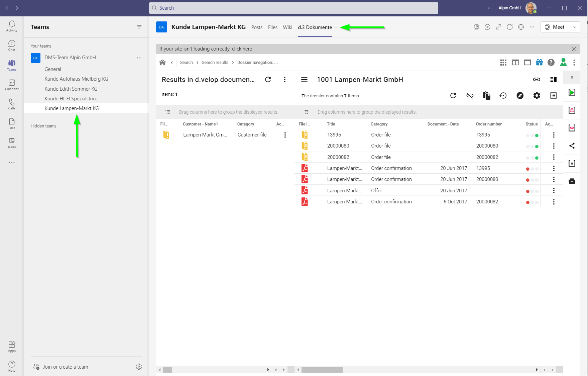Click the filter teams icon
The height and width of the screenshot is (376, 588).
point(139,27)
